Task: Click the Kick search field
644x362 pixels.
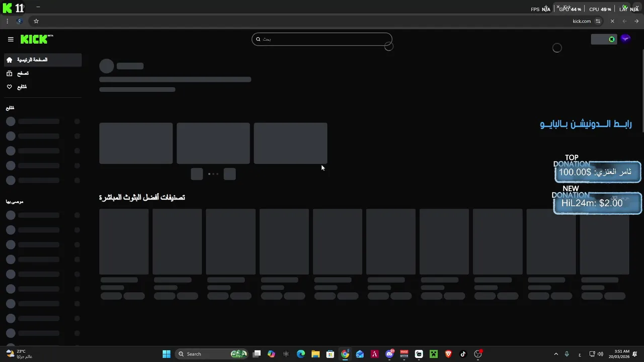Action: coord(322,39)
